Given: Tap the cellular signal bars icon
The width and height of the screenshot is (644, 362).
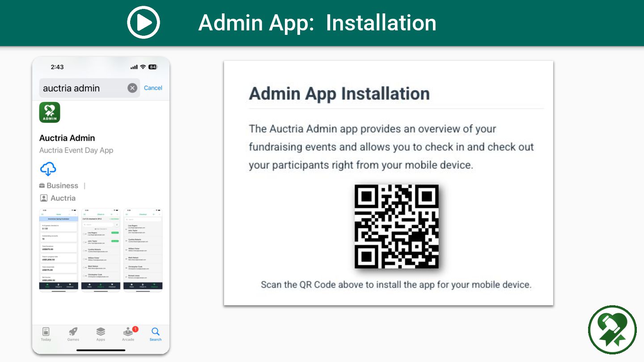Looking at the screenshot, I should (134, 67).
